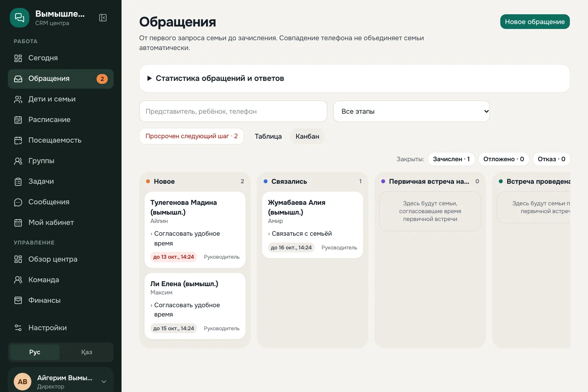Click the Связались column header
The height and width of the screenshot is (392, 588).
click(x=312, y=181)
